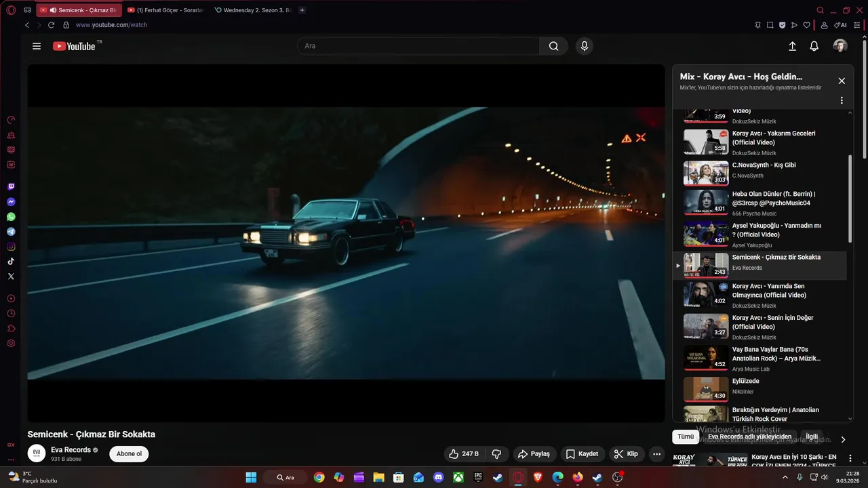Open YouTube notifications bell
Image resolution: width=868 pixels, height=488 pixels.
[x=814, y=46]
